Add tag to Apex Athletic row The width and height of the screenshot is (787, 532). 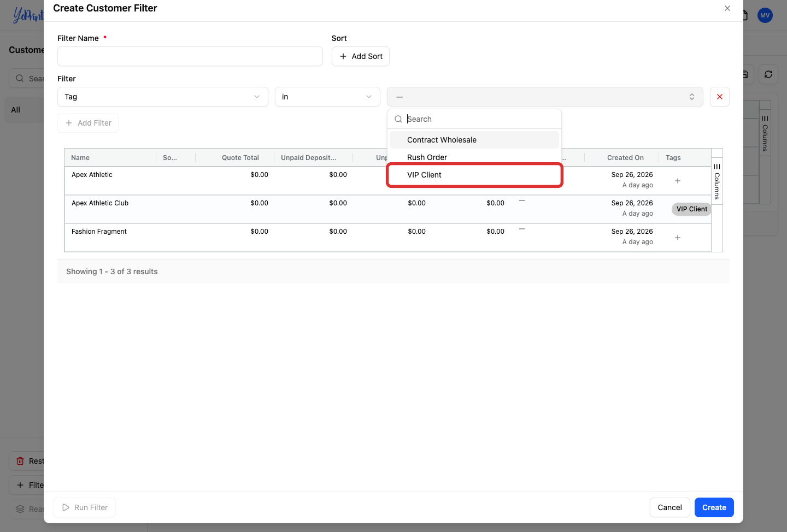coord(678,181)
